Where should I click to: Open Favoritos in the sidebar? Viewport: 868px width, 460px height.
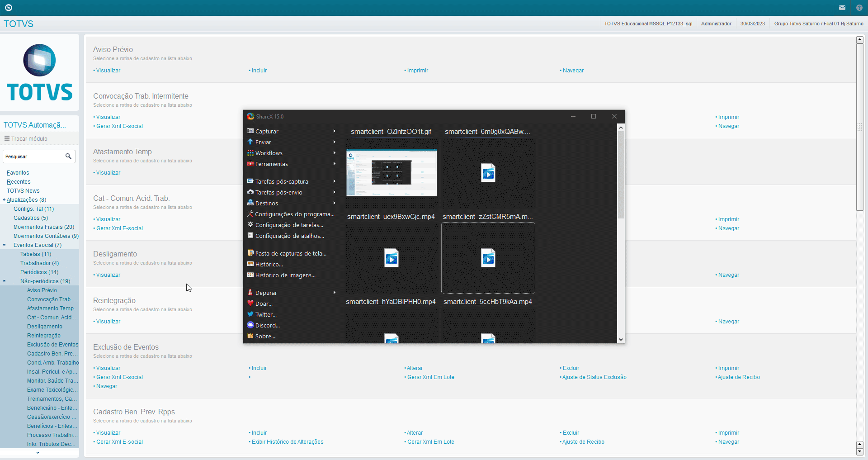click(x=18, y=173)
